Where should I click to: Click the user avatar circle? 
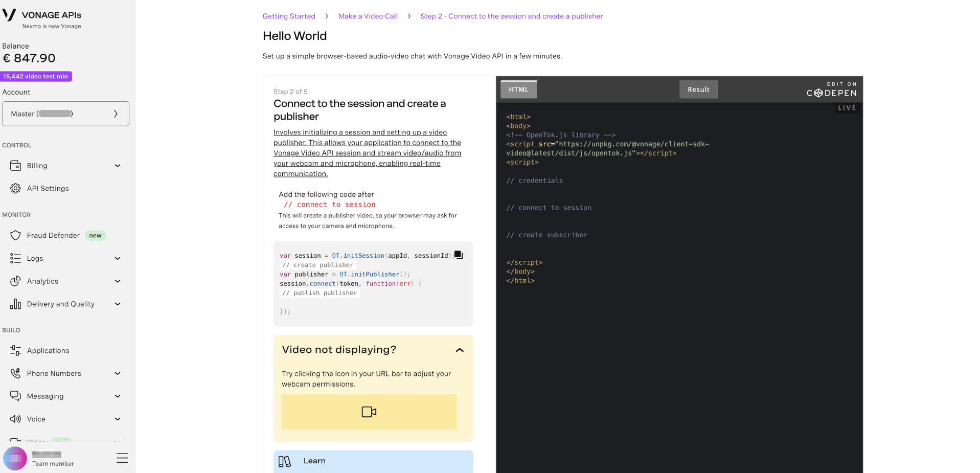(x=15, y=458)
